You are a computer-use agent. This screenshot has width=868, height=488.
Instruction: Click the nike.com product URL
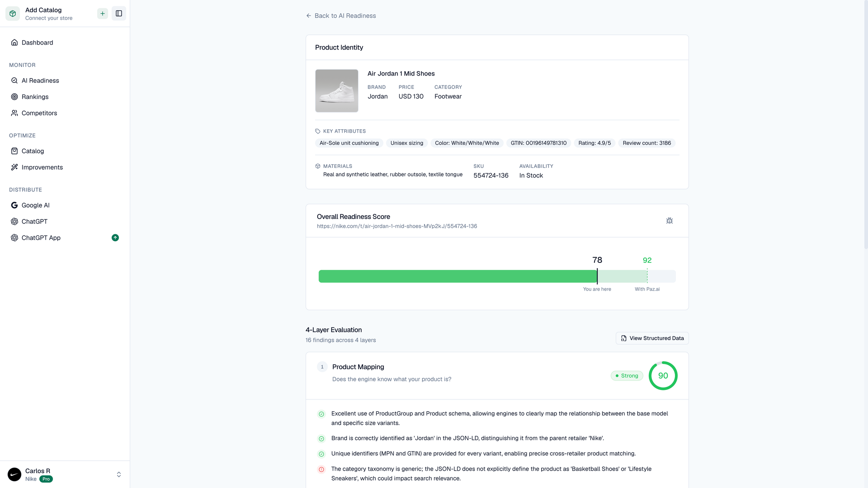397,226
